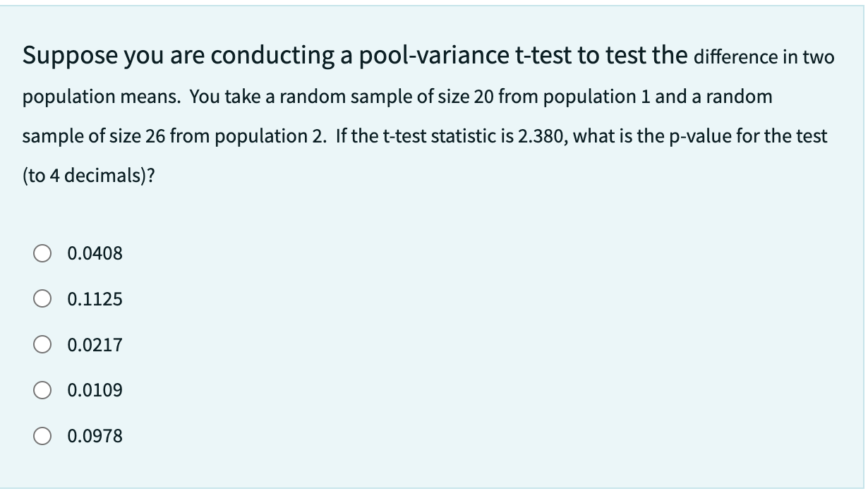Click the radio button beside 0.0978
Screen dimensions: 868x491
click(41, 436)
